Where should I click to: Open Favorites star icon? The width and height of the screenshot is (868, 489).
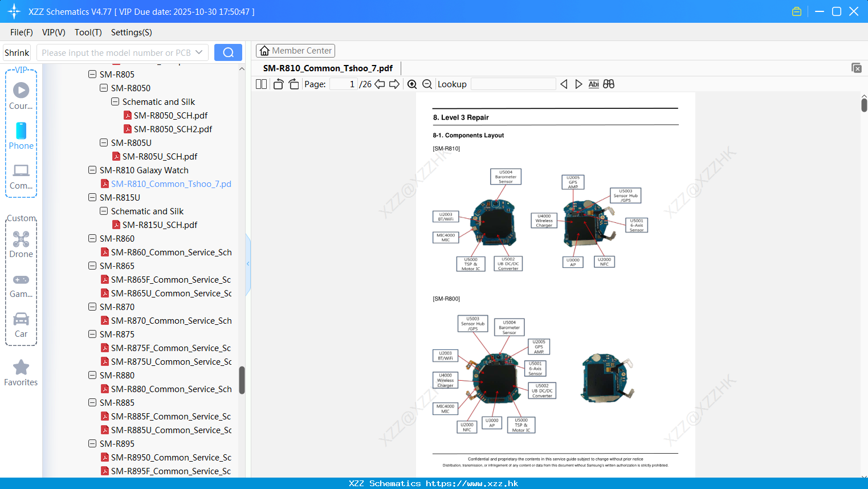21,367
